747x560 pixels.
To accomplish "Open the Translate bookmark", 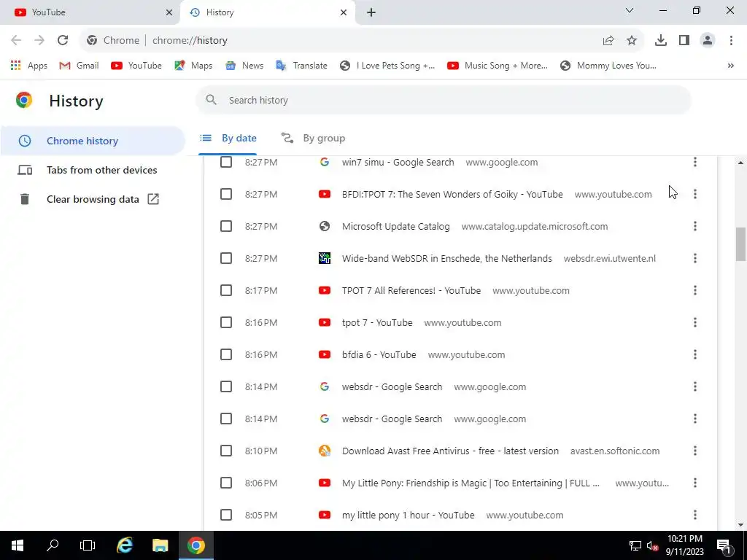I will pyautogui.click(x=301, y=66).
